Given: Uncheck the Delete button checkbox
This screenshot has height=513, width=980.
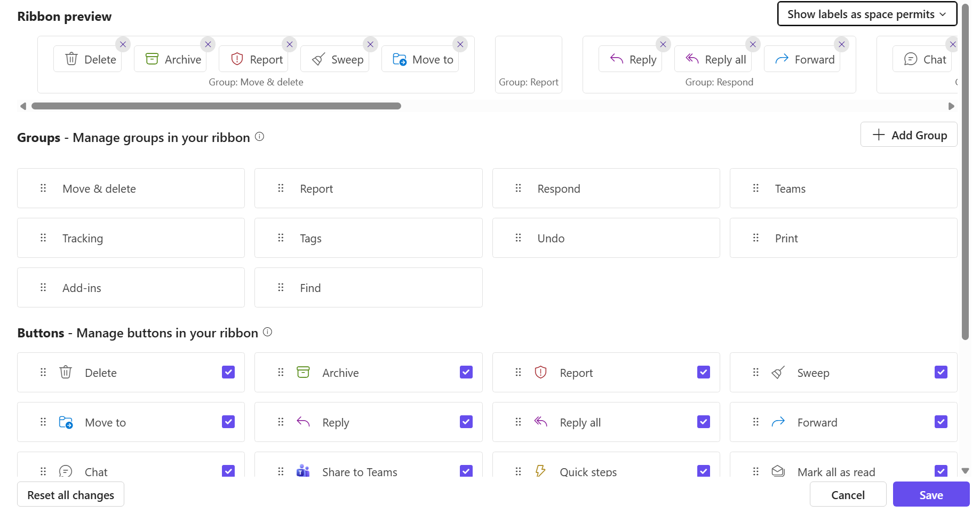Looking at the screenshot, I should tap(228, 372).
